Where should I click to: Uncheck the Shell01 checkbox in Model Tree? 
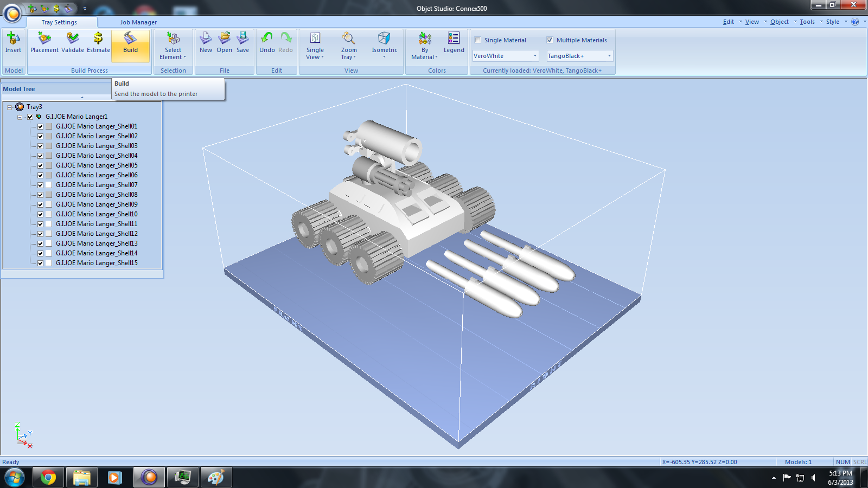40,126
